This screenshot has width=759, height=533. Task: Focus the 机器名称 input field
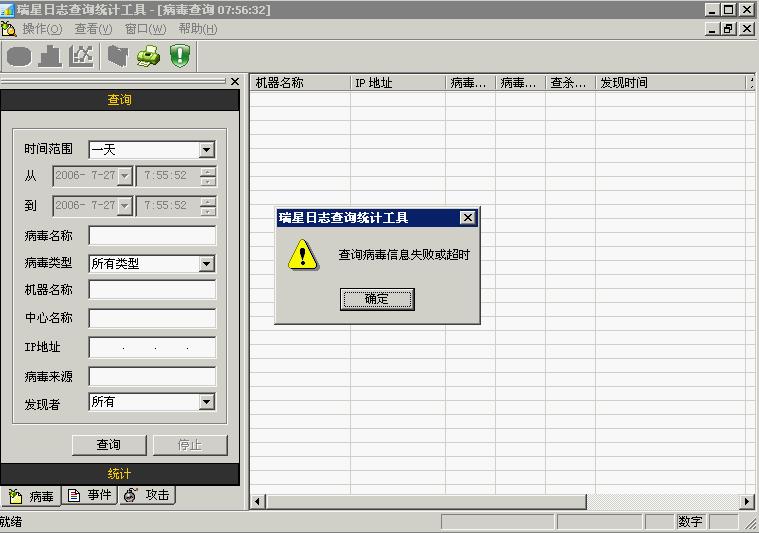152,290
